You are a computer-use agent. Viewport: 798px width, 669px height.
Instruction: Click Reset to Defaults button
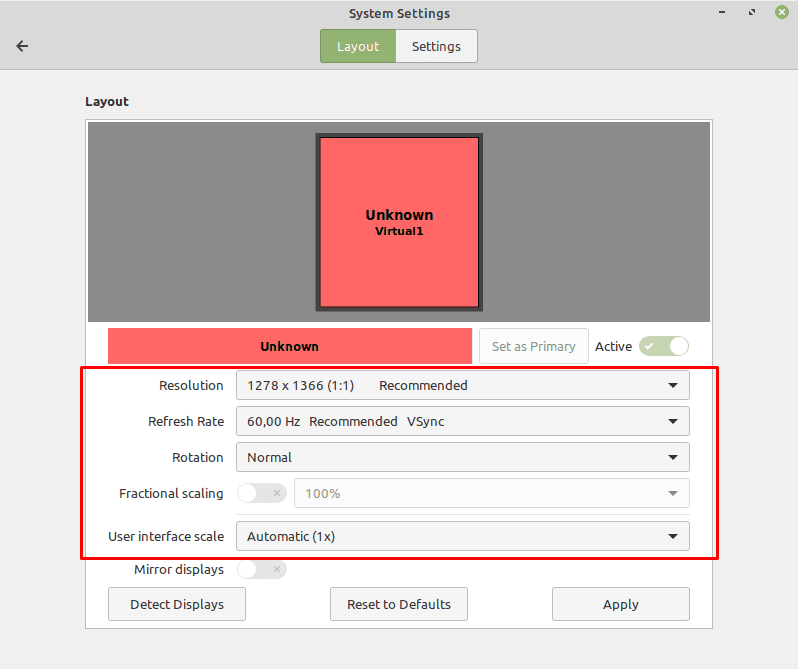coord(399,604)
